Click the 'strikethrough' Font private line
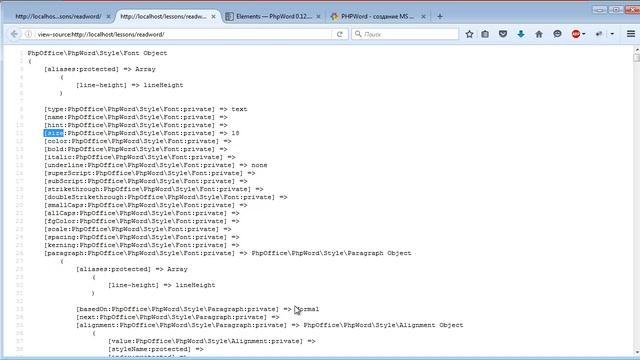This screenshot has width=640, height=360. pyautogui.click(x=154, y=189)
